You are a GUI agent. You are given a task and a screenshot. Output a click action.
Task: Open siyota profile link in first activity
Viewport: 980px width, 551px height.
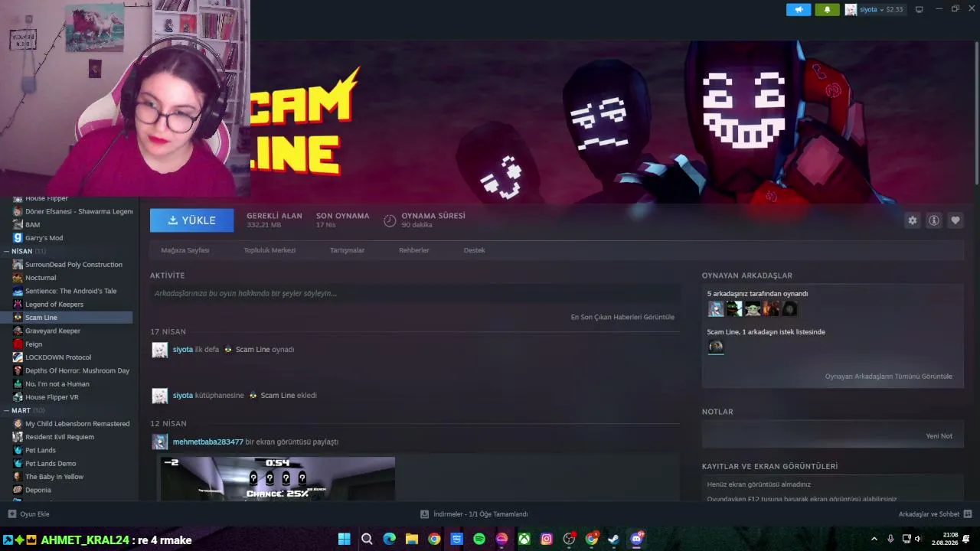pos(183,350)
